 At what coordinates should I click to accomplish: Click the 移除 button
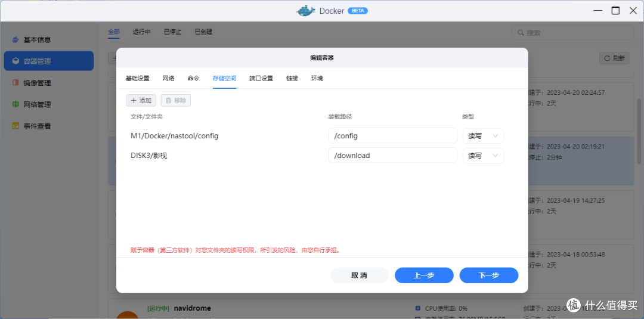coord(176,100)
